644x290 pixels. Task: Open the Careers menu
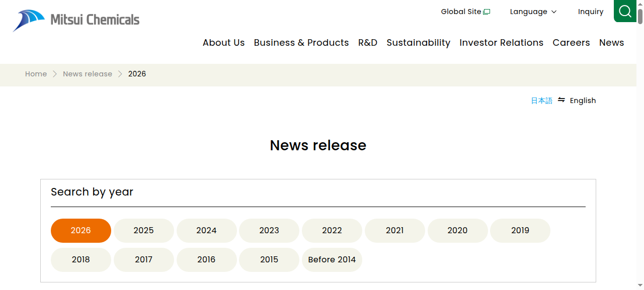(x=572, y=43)
